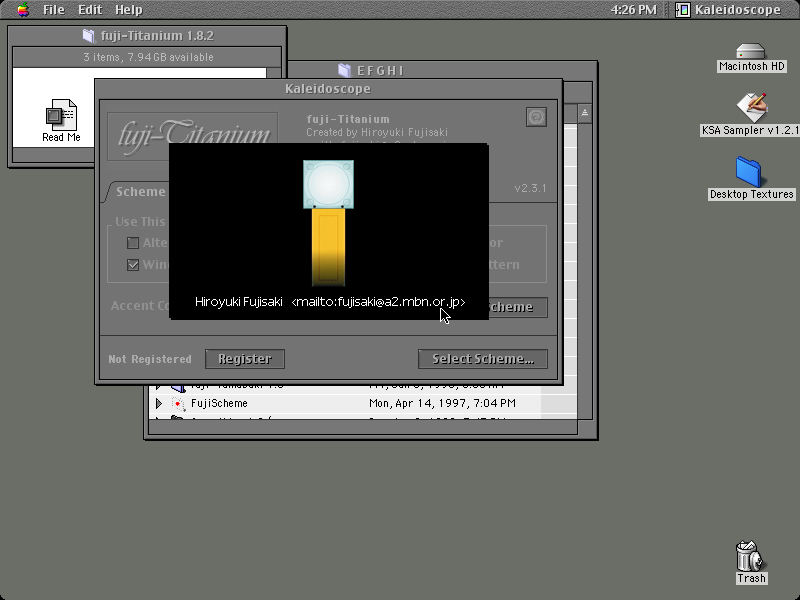Click the Kaleidoscope window title bar
Image resolution: width=800 pixels, height=600 pixels.
pos(328,89)
